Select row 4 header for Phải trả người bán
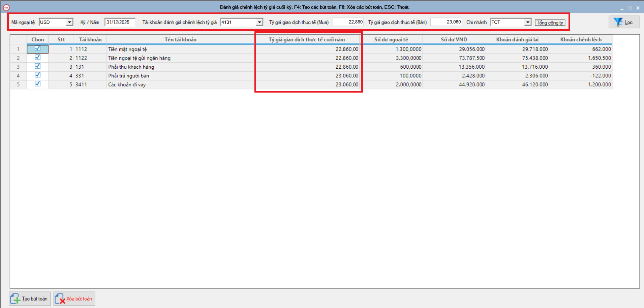The image size is (644, 308). [x=18, y=76]
